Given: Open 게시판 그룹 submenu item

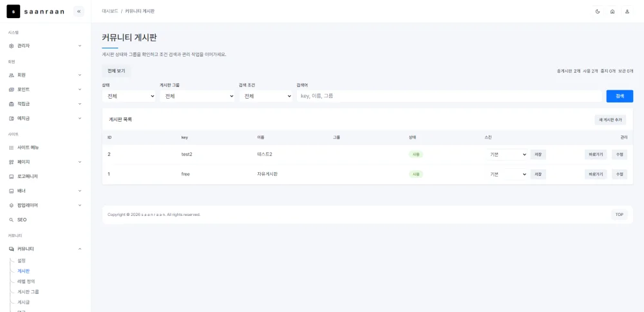Looking at the screenshot, I should pyautogui.click(x=28, y=292).
